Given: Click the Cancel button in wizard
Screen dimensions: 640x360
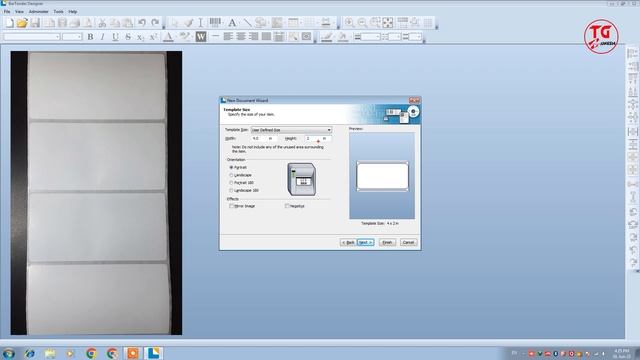Looking at the screenshot, I should pos(408,242).
